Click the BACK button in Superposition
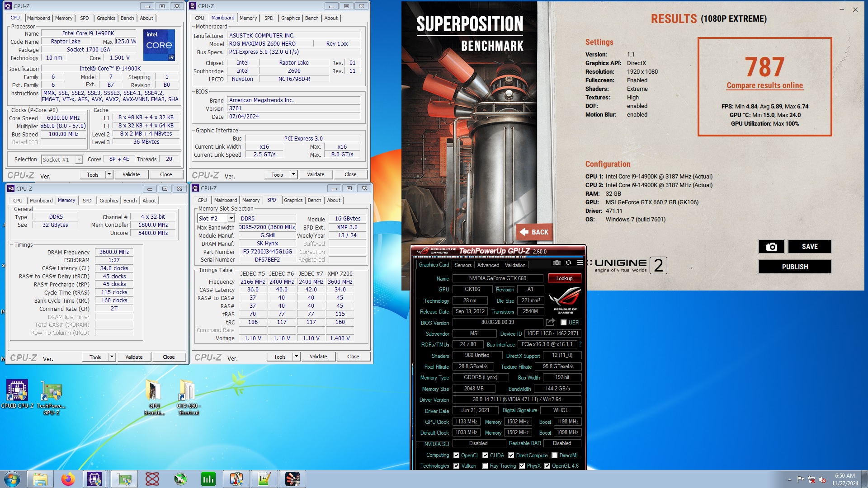This screenshot has height=488, width=868. pyautogui.click(x=533, y=232)
